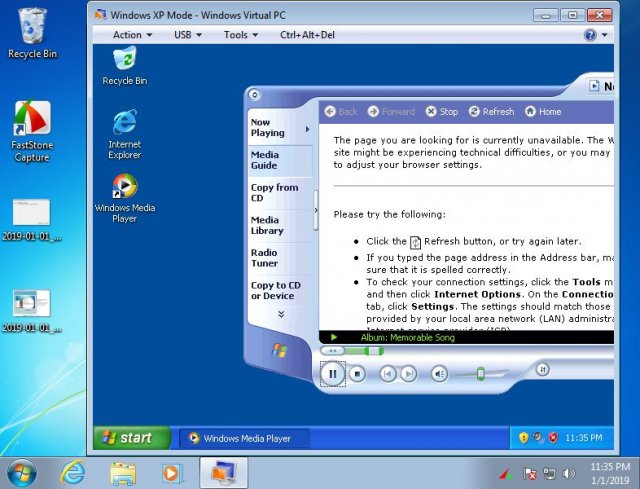The height and width of the screenshot is (489, 640).
Task: Click Refresh in the Media Guide toolbar
Action: click(x=491, y=112)
